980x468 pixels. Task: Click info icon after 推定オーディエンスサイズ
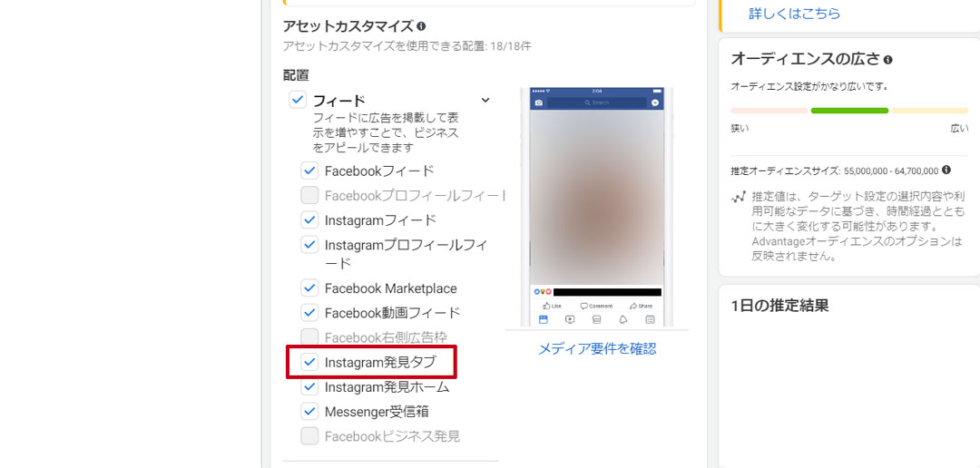pyautogui.click(x=946, y=170)
